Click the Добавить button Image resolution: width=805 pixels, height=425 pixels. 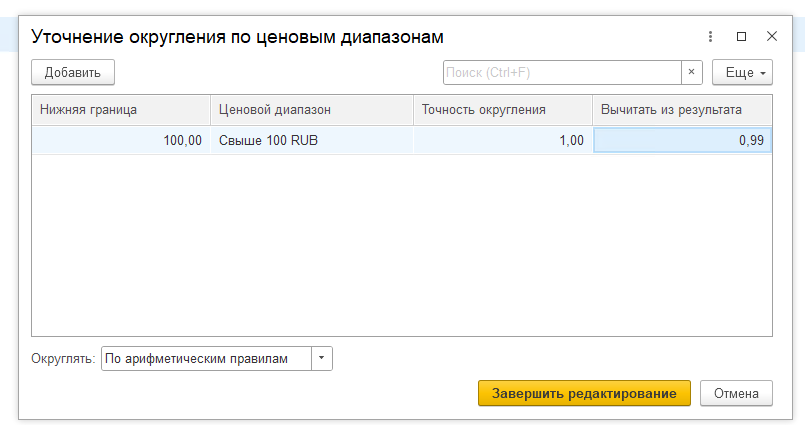click(x=73, y=73)
